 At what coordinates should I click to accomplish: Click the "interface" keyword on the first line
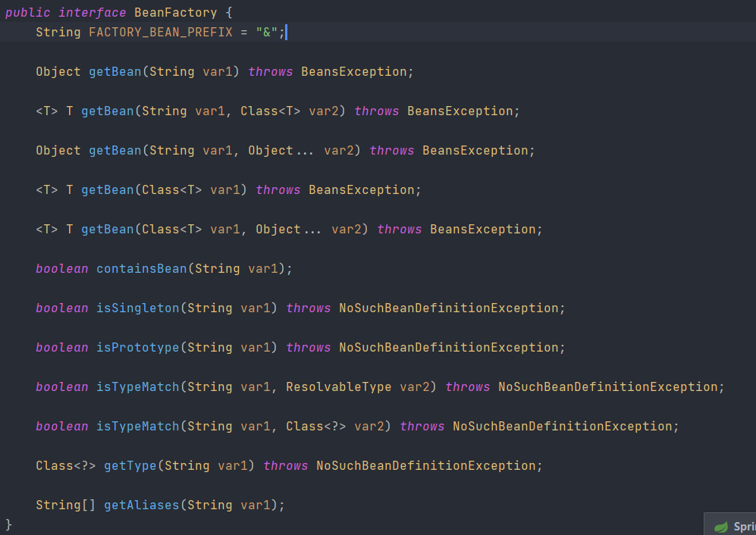click(92, 13)
